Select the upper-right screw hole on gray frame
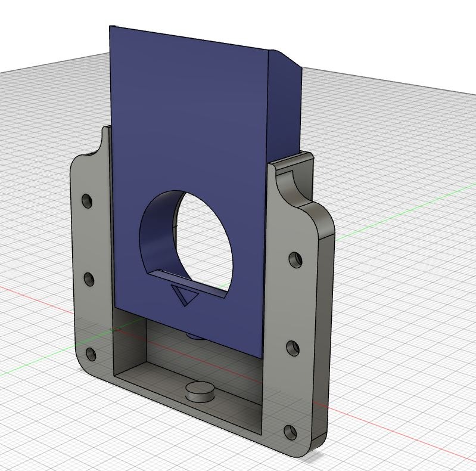Screen dimensions: 476x471 point(295,260)
